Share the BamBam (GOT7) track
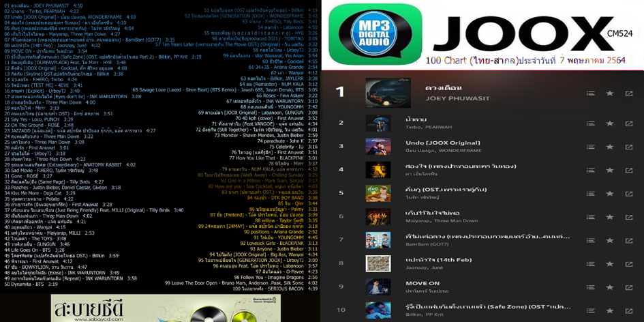This screenshot has height=322, width=644. click(x=629, y=240)
